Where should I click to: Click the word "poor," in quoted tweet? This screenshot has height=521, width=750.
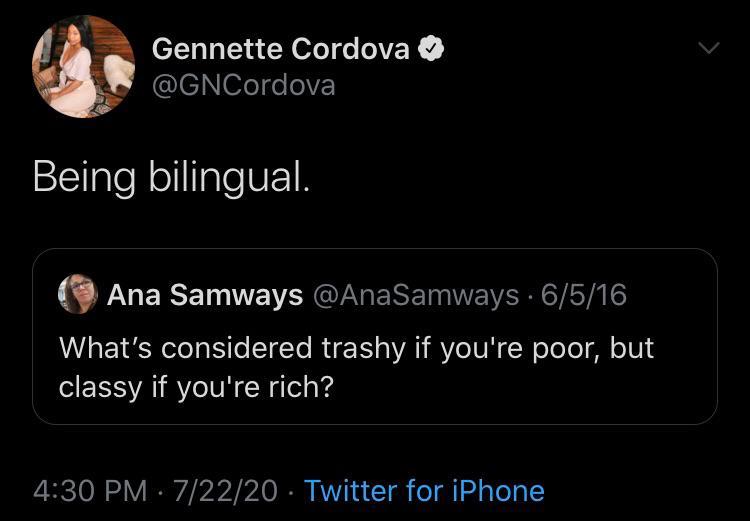[563, 347]
